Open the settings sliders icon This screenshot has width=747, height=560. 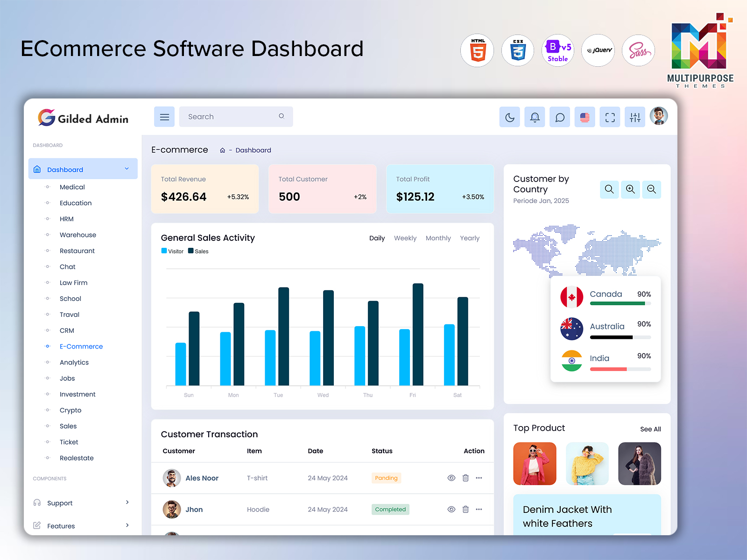pos(635,117)
